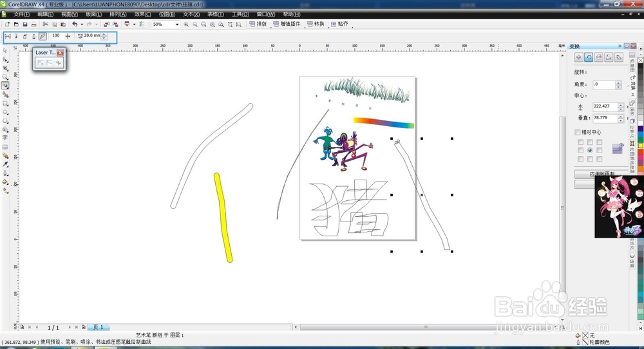Image resolution: width=644 pixels, height=349 pixels.
Task: Switch to the 页 1 page tab
Action: (x=99, y=327)
